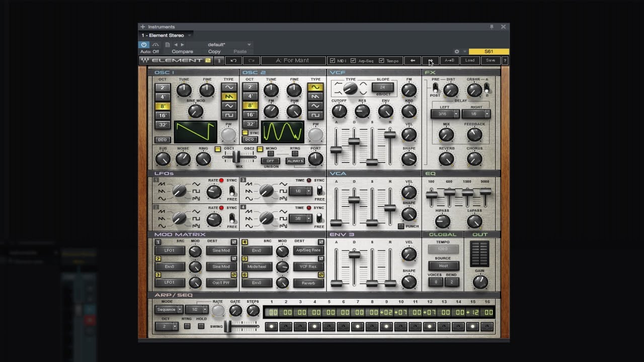This screenshot has height=362, width=644.
Task: Click the invert icon for mod slot 4
Action: click(x=321, y=242)
